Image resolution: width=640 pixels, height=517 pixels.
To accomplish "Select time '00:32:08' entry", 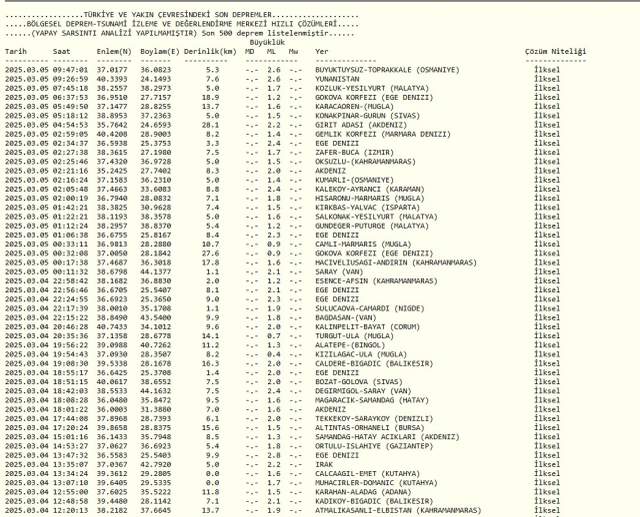I will tap(70, 253).
